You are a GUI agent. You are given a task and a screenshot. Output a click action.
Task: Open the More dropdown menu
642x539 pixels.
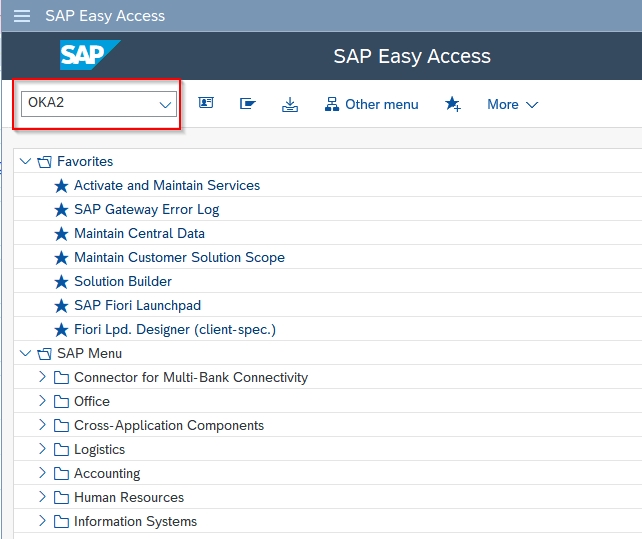(x=512, y=104)
